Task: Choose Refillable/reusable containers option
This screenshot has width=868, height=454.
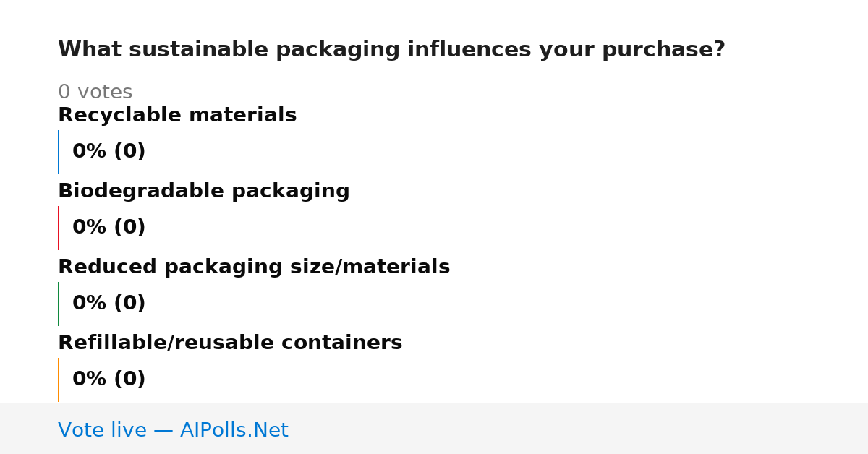Action: point(230,343)
